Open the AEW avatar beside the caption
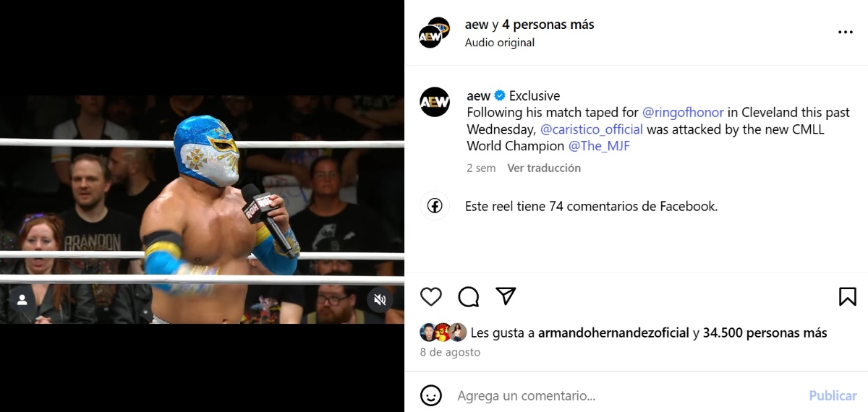The width and height of the screenshot is (868, 412). point(435,102)
